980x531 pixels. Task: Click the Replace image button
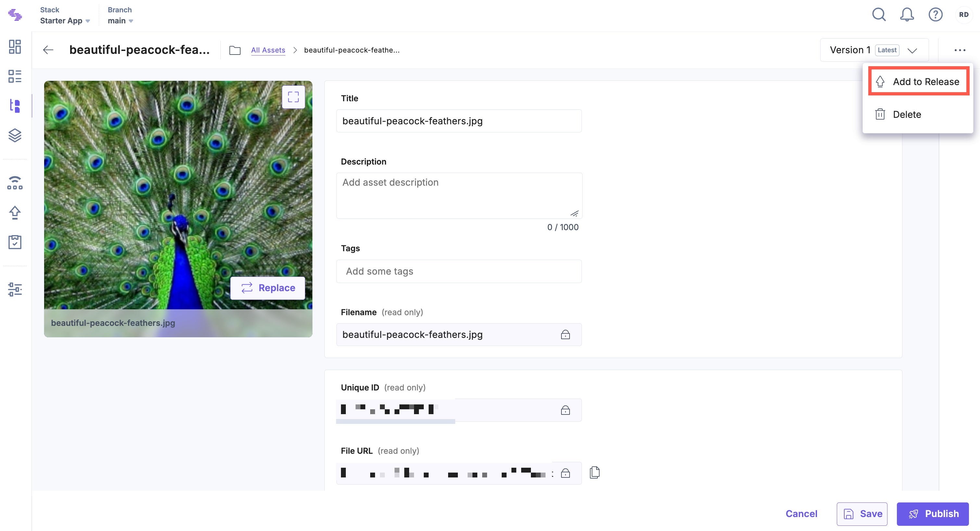pos(268,288)
